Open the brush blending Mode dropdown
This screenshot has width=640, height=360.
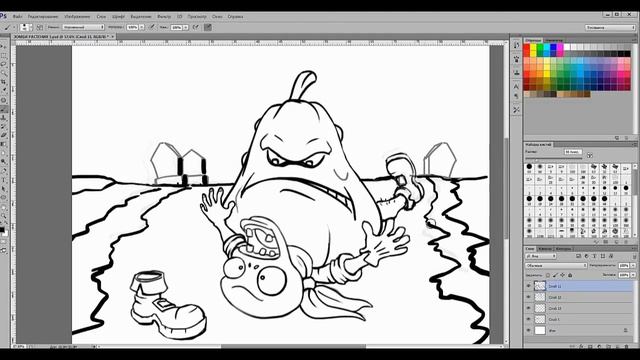83,27
